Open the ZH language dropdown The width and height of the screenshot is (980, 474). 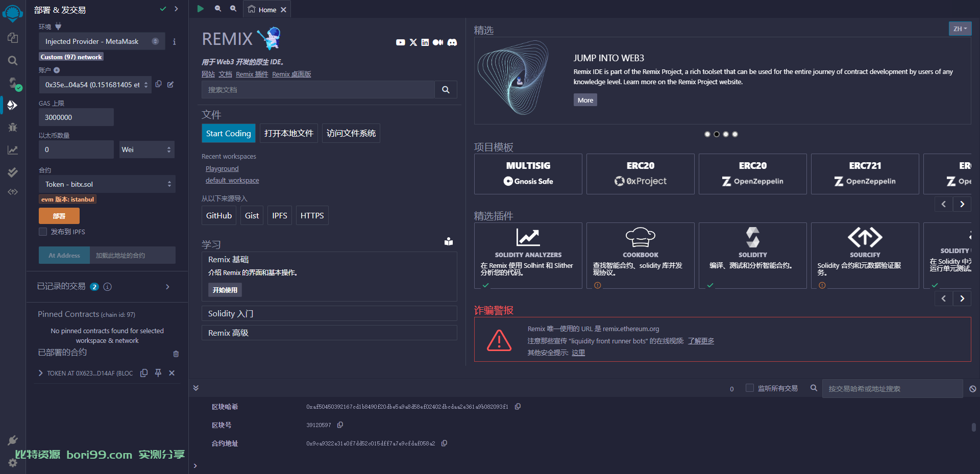[x=960, y=29]
